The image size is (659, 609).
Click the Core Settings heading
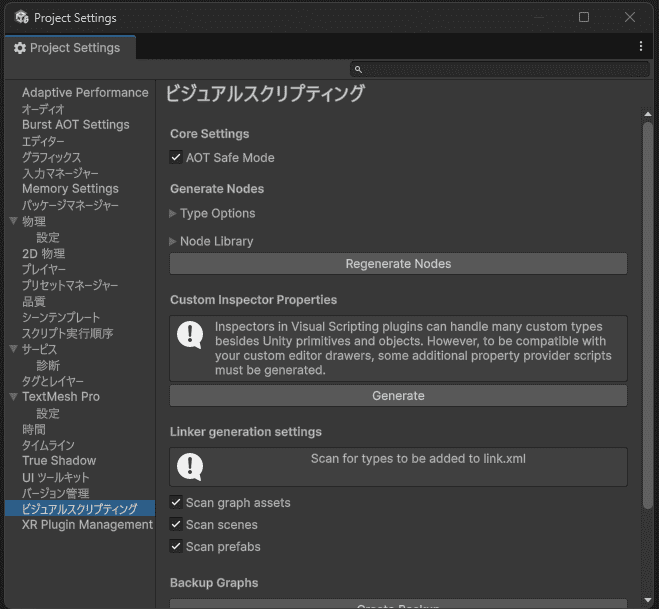click(x=209, y=134)
